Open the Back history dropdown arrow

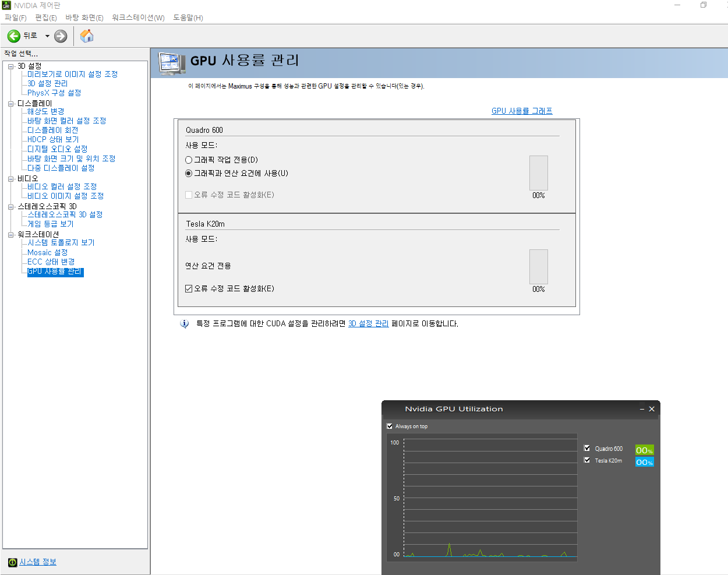pyautogui.click(x=47, y=36)
